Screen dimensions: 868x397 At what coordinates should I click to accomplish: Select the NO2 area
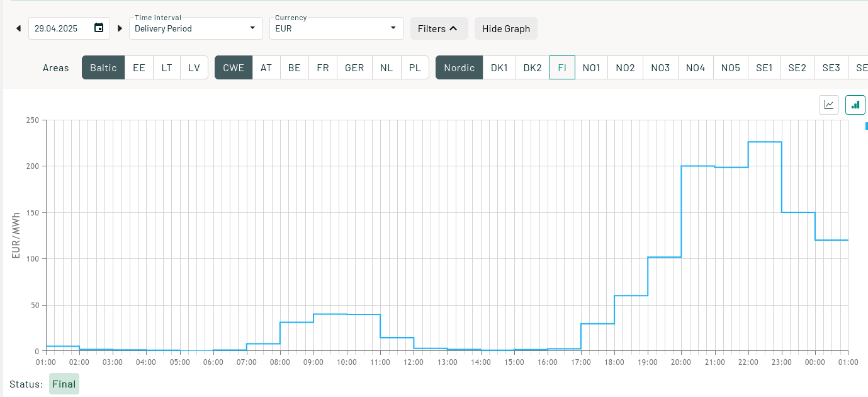tap(625, 67)
